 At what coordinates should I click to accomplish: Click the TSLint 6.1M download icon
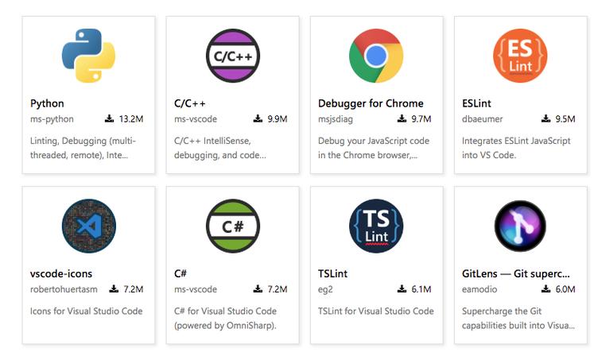(402, 288)
